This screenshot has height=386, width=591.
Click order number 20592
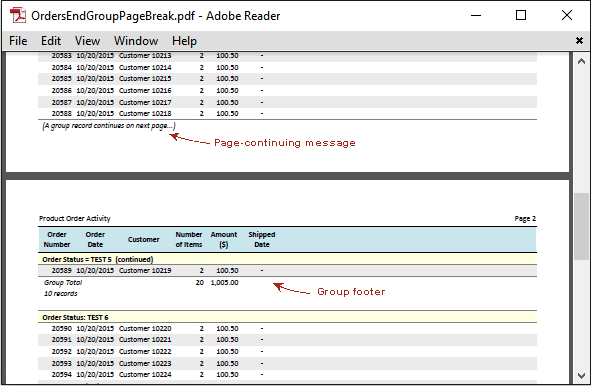click(x=61, y=352)
